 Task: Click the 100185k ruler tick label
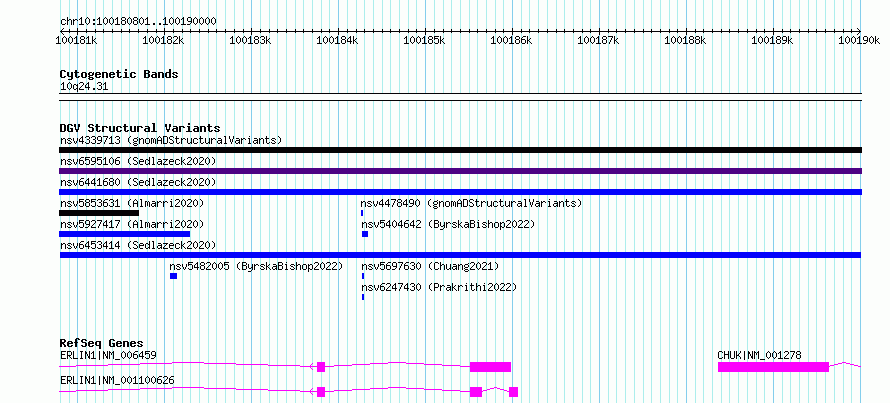pos(425,40)
